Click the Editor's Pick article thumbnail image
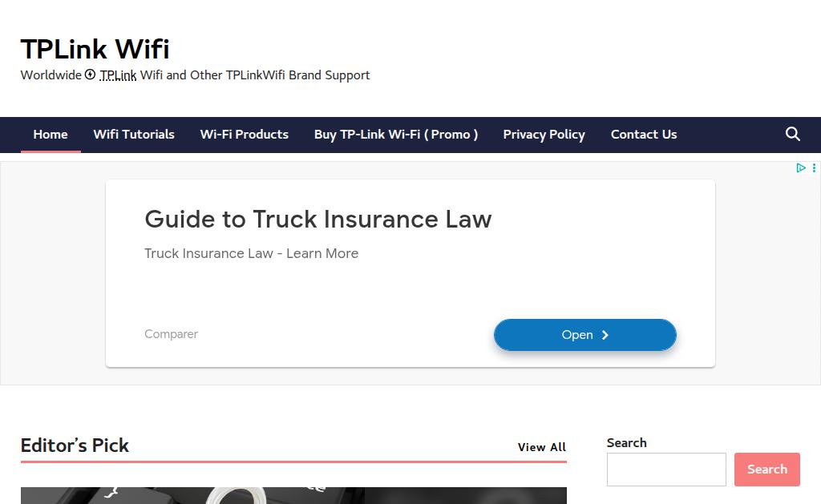This screenshot has height=504, width=821. pos(293,496)
